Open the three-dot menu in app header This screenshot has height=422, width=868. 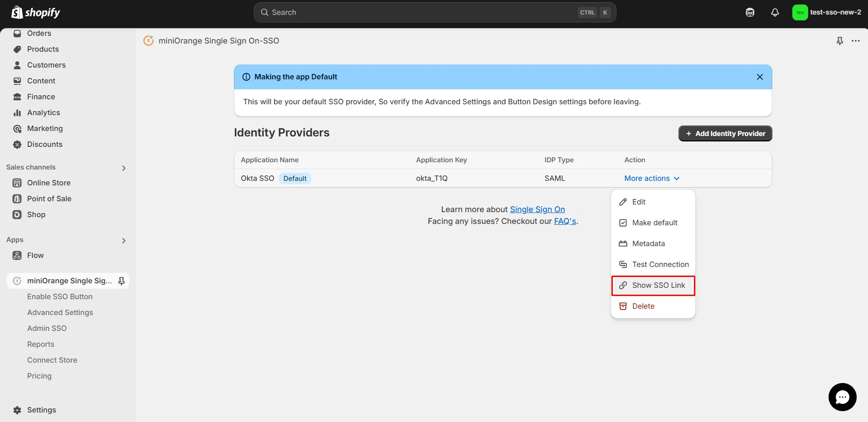[856, 41]
